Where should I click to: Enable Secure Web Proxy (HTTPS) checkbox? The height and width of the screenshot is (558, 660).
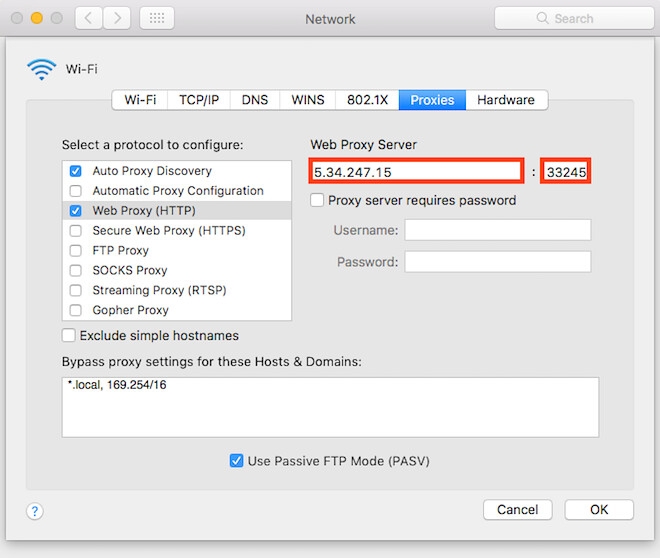click(x=75, y=231)
